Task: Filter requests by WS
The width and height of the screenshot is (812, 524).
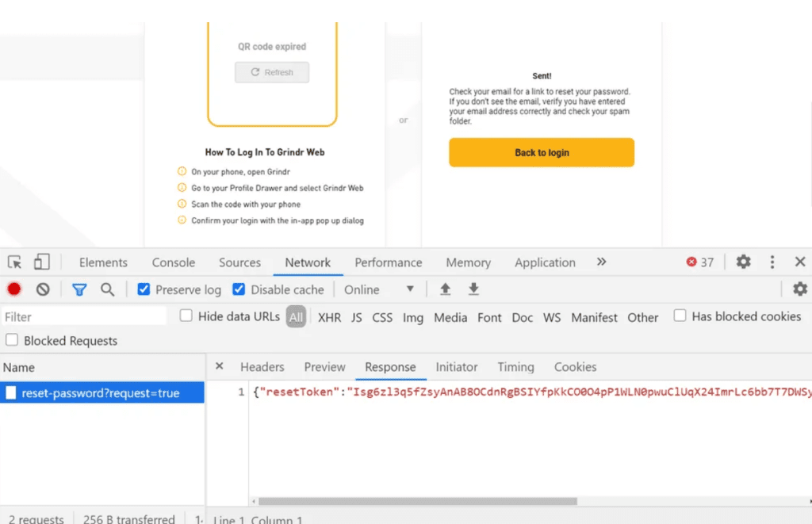Action: tap(552, 317)
